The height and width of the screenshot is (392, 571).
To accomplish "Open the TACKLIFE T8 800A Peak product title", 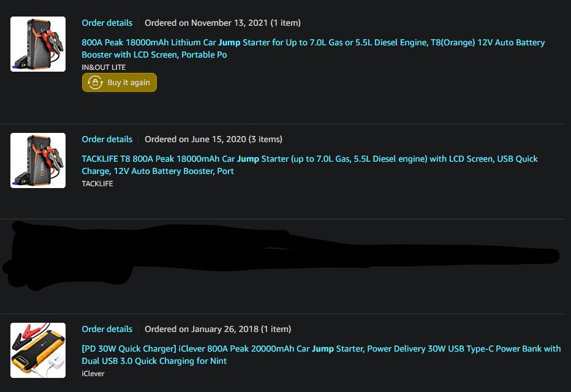I will pos(309,165).
